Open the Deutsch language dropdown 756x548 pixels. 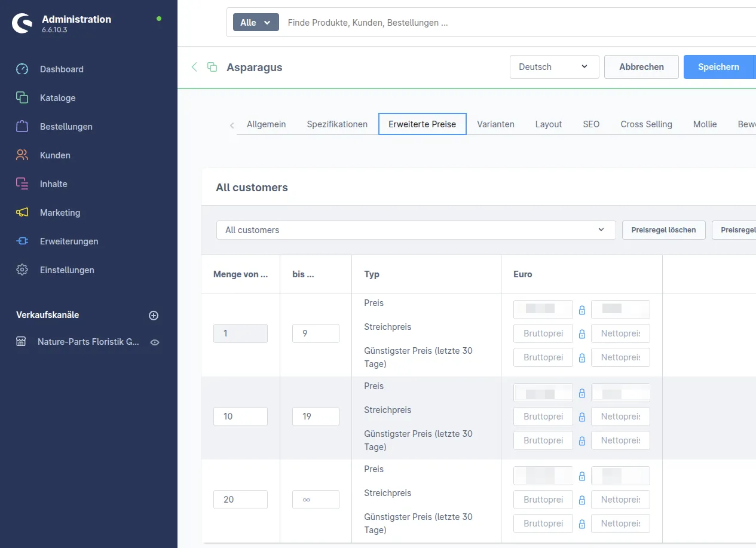pyautogui.click(x=555, y=67)
